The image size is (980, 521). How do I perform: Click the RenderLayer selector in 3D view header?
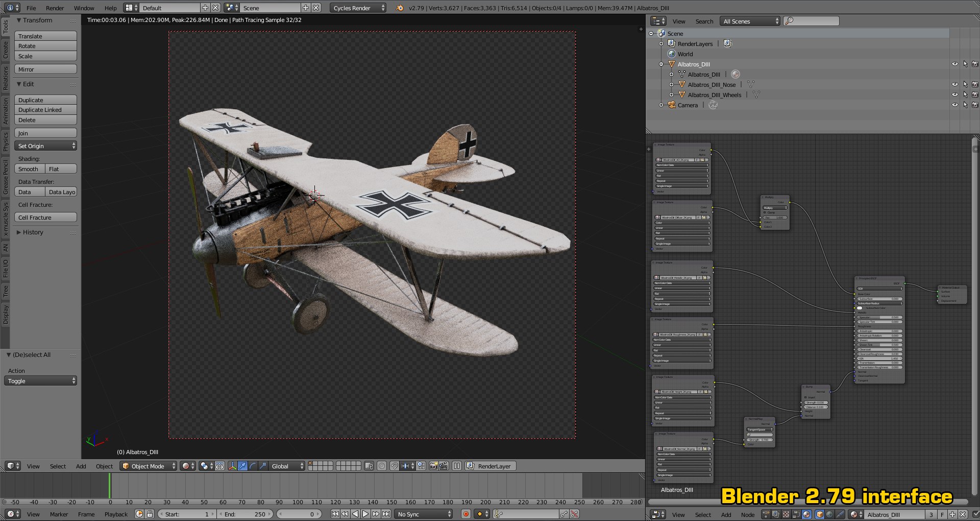(491, 466)
